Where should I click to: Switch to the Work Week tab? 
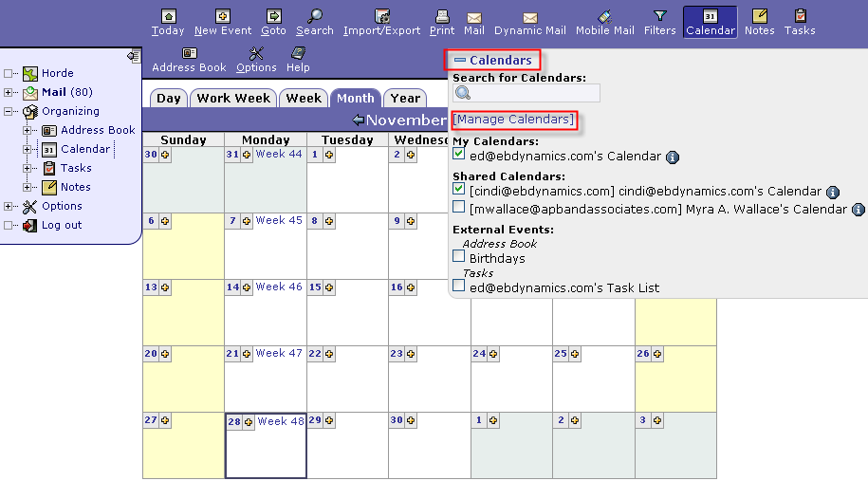pos(233,98)
